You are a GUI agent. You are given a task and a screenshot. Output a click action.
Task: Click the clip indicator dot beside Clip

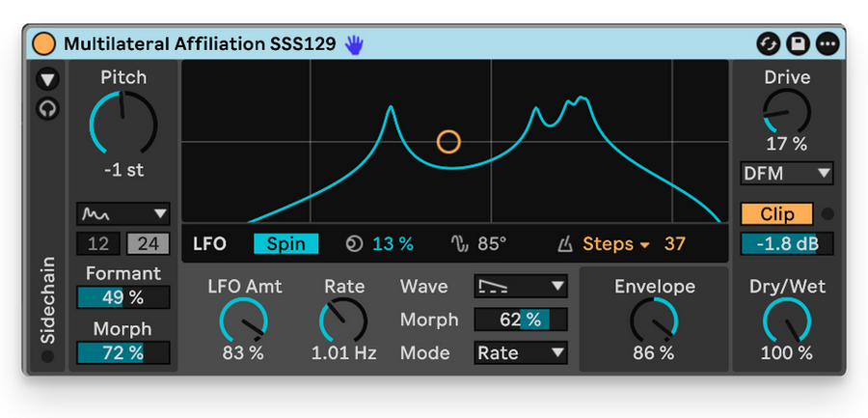click(827, 214)
